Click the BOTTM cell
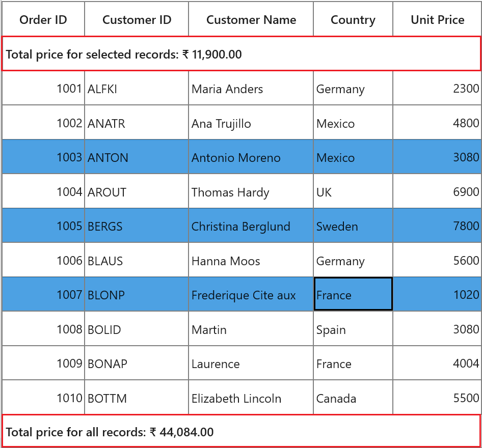The width and height of the screenshot is (482, 448). [x=137, y=397]
